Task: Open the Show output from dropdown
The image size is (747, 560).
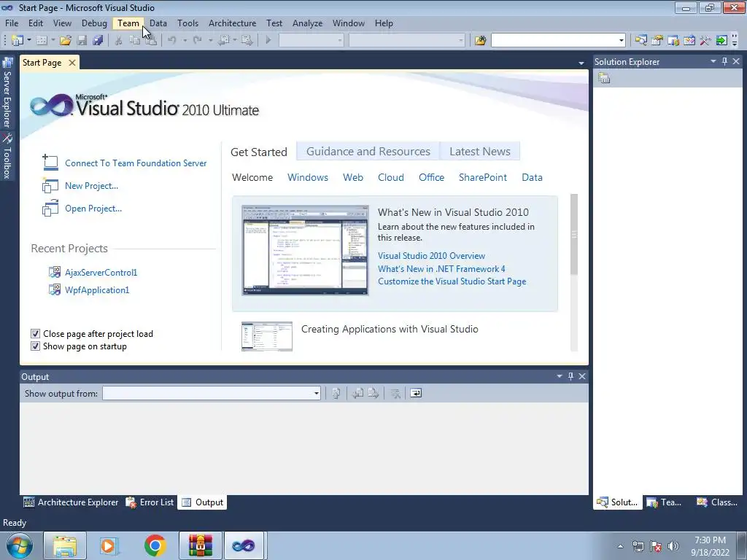Action: pyautogui.click(x=317, y=393)
